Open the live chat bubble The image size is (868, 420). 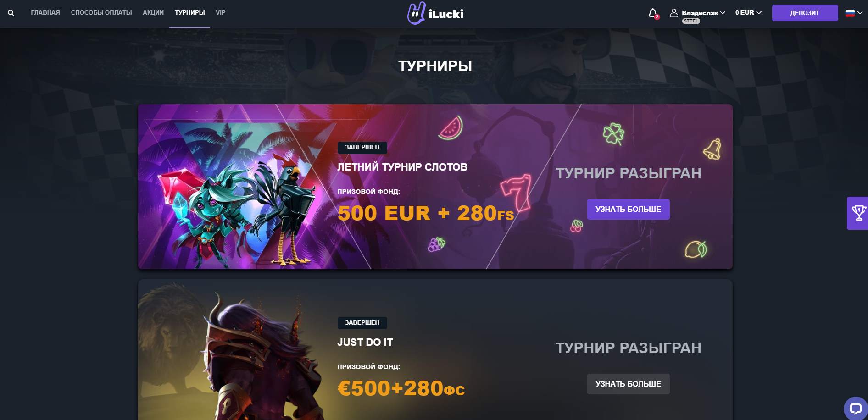pyautogui.click(x=855, y=408)
